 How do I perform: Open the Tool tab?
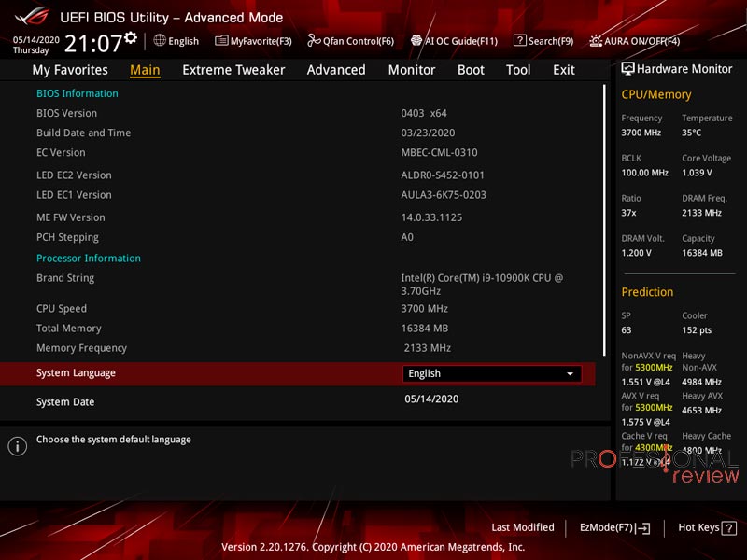pyautogui.click(x=518, y=70)
